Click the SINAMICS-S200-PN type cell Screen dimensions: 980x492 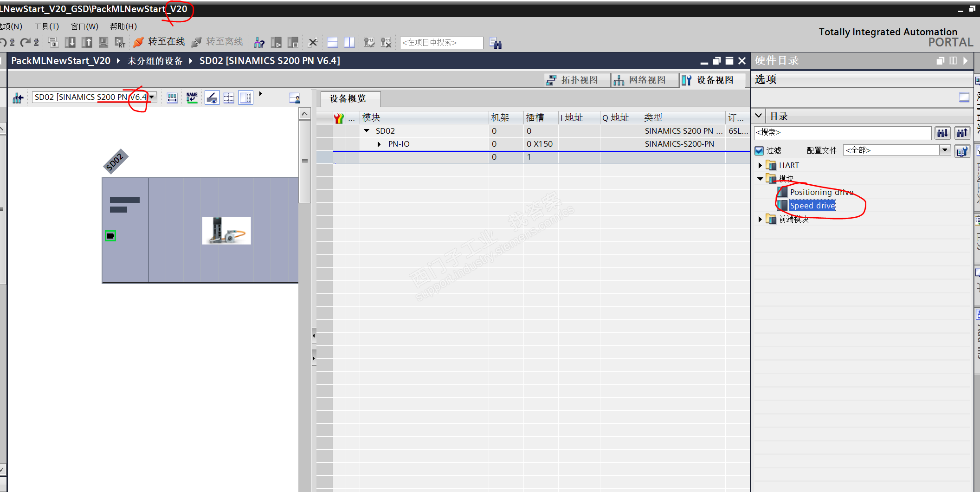click(683, 144)
